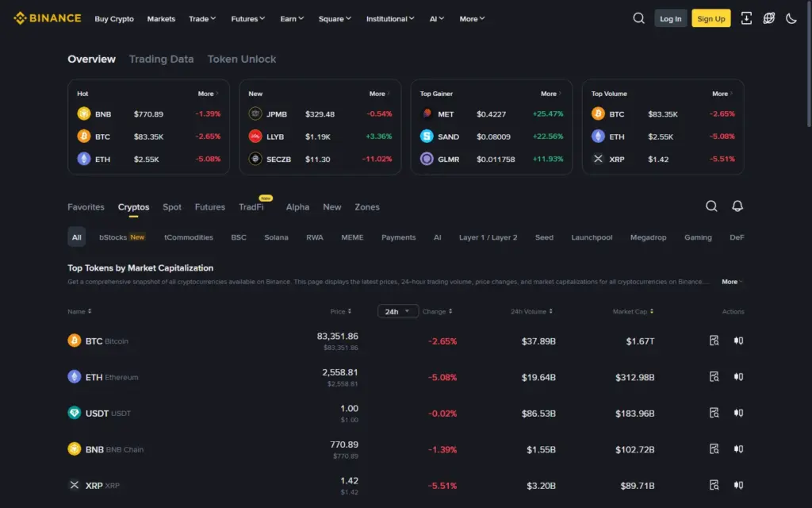Open detail icon in XRP row

pyautogui.click(x=714, y=485)
